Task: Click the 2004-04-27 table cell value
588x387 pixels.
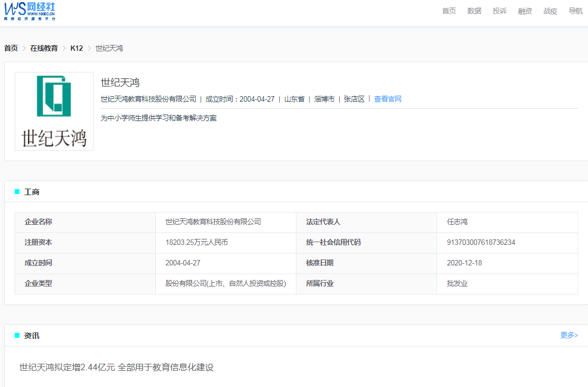Action: click(183, 263)
